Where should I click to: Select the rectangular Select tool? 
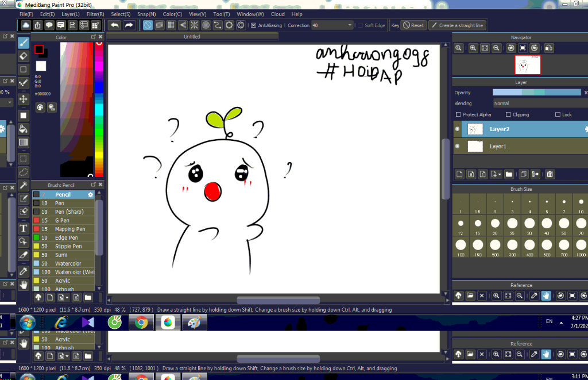23,159
